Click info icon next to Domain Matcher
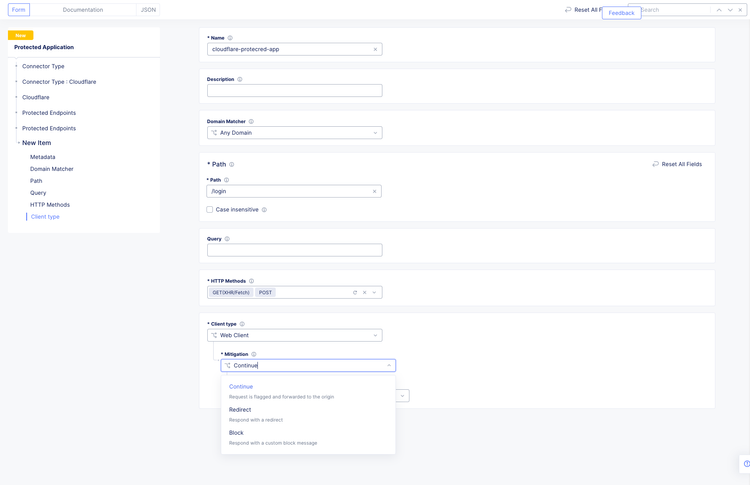Image resolution: width=750 pixels, height=485 pixels. point(251,121)
